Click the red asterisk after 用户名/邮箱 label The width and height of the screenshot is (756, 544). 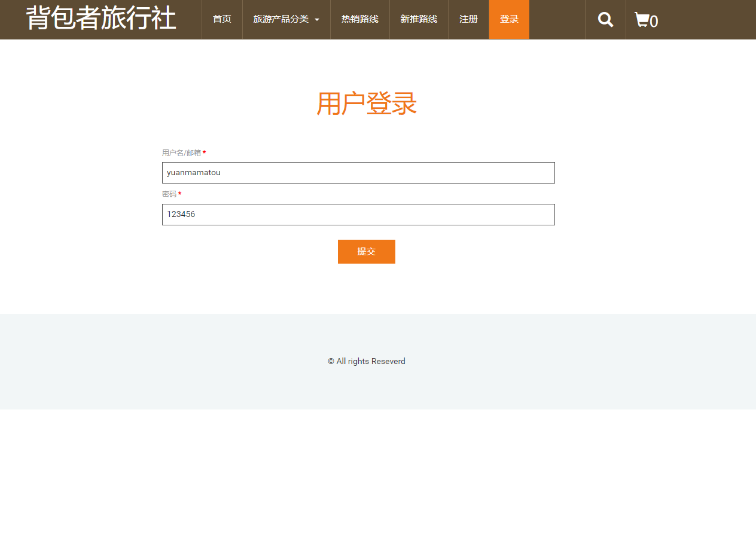(203, 152)
